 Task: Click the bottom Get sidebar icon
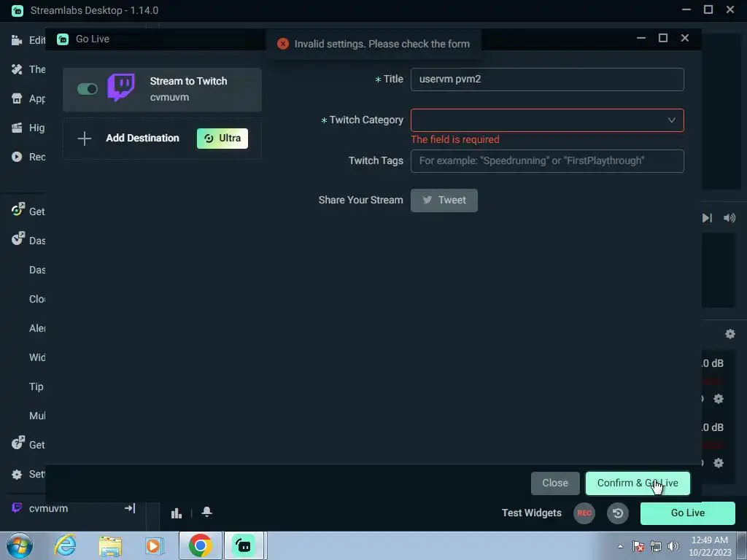tap(18, 443)
